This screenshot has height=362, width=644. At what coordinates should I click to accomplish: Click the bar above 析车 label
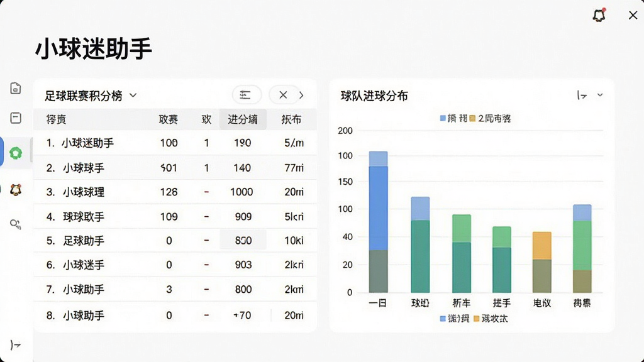pyautogui.click(x=461, y=253)
